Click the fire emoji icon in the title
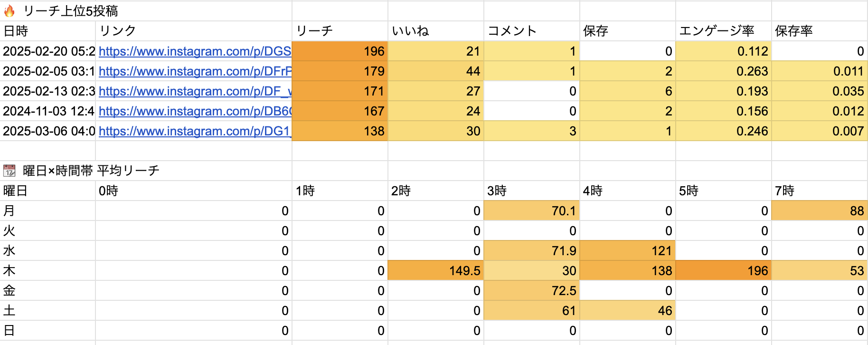Image resolution: width=868 pixels, height=345 pixels. pyautogui.click(x=9, y=11)
